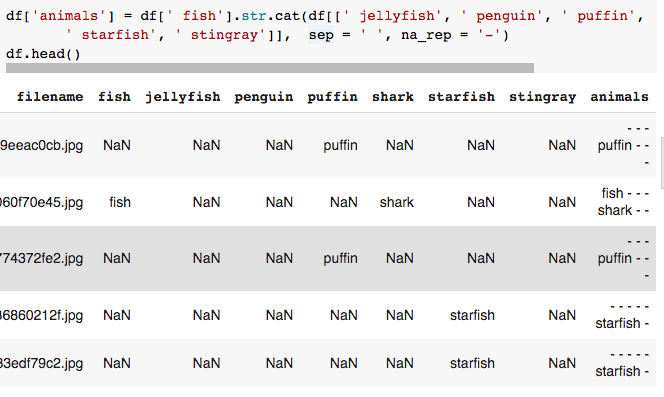Click the horizontal scrollbar under the code cell
This screenshot has width=664, height=397.
click(270, 68)
